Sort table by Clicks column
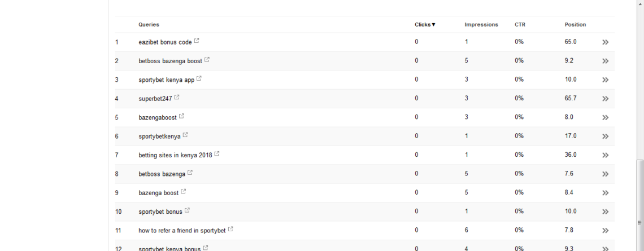This screenshot has height=251, width=644. tap(425, 25)
